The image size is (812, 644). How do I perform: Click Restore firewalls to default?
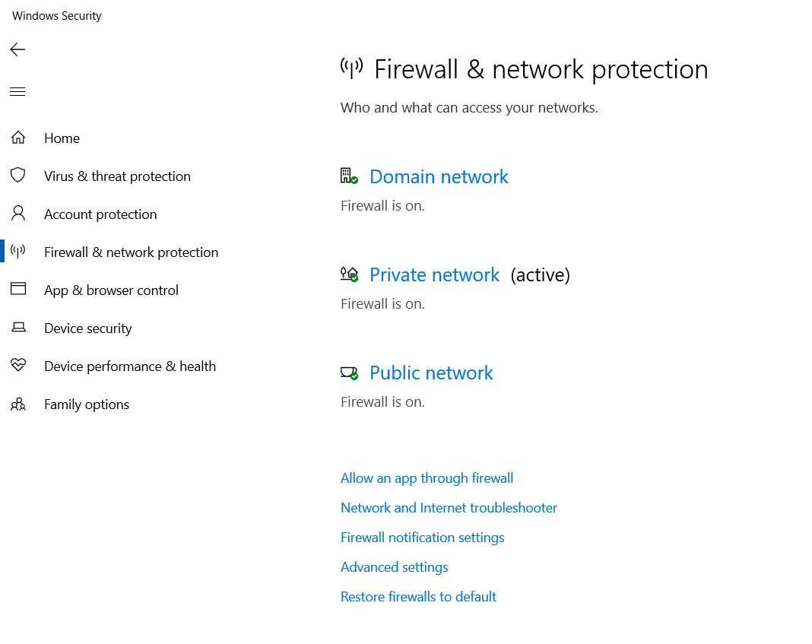(418, 597)
